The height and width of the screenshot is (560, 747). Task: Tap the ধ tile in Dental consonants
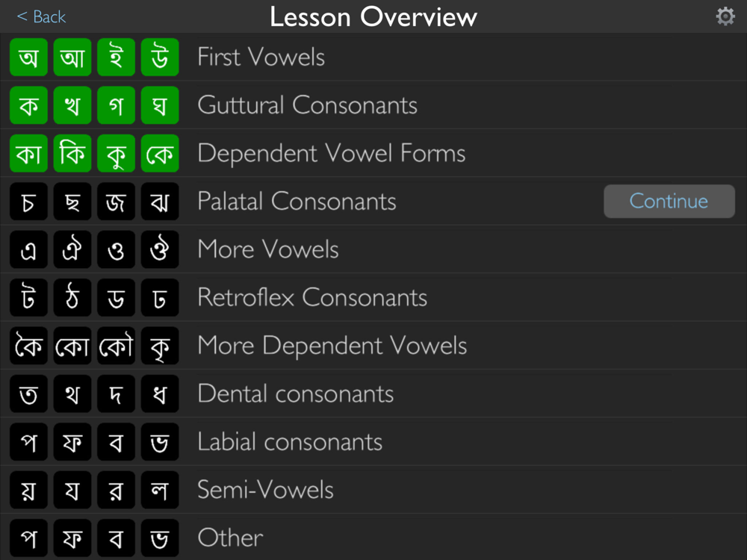(x=160, y=393)
